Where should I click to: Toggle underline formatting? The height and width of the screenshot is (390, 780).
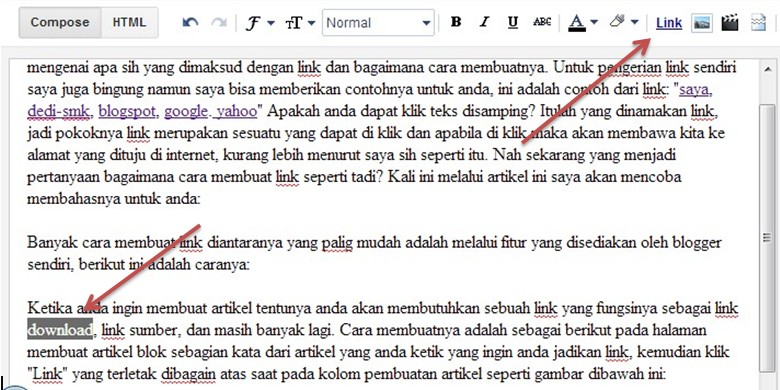[x=513, y=22]
